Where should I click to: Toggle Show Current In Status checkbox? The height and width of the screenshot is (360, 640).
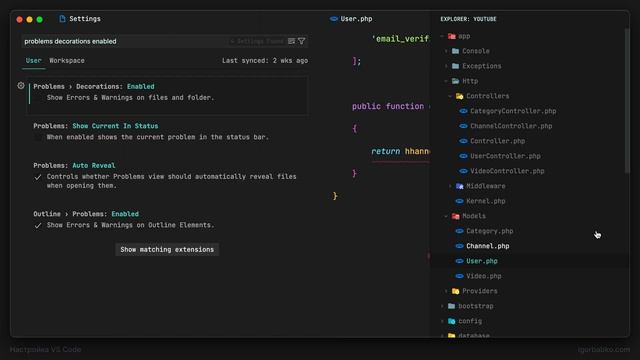pyautogui.click(x=38, y=138)
